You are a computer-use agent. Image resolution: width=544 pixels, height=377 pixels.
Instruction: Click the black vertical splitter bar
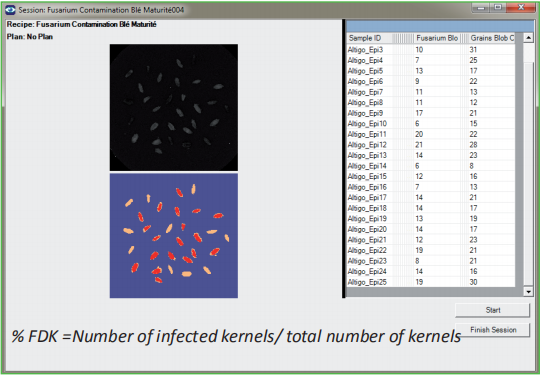coord(344,158)
